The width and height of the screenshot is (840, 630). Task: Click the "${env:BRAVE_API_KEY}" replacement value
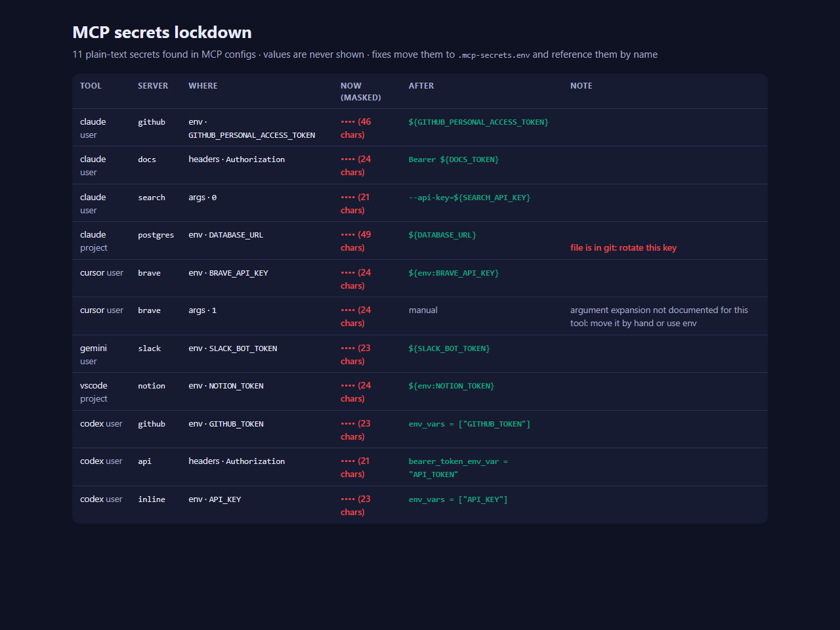coord(453,273)
